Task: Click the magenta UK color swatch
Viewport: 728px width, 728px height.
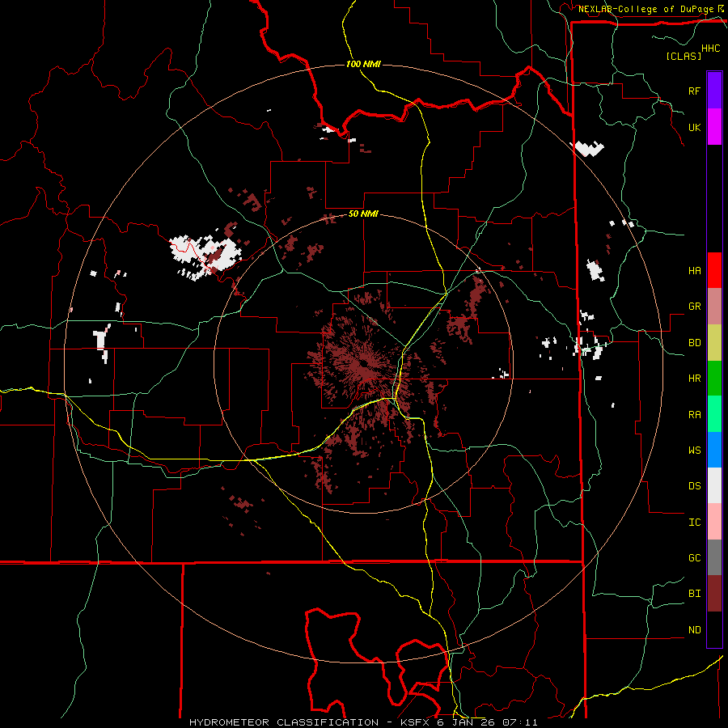Action: (x=714, y=127)
